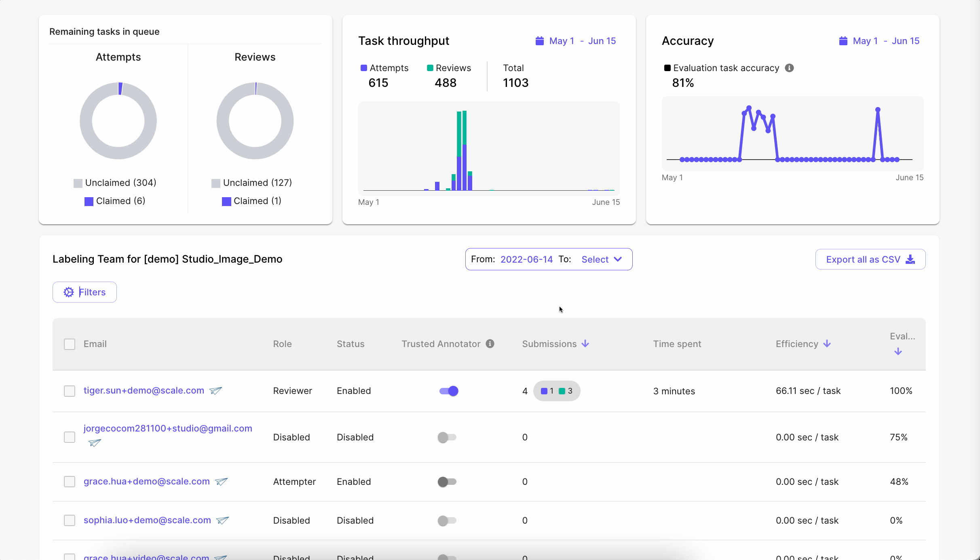This screenshot has height=560, width=980.
Task: Click the paper plane icon next to sophia.luo email
Action: click(x=223, y=520)
